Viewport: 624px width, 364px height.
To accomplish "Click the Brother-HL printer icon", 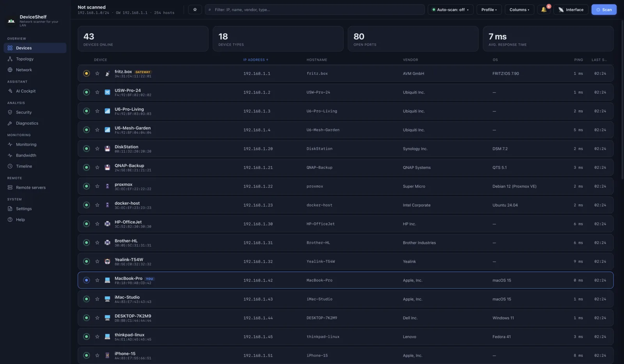I will [x=107, y=243].
